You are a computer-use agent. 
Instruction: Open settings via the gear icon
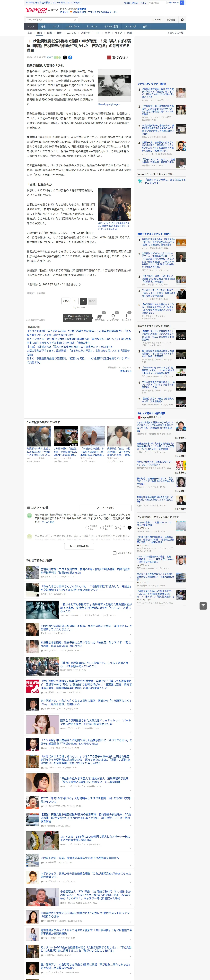tap(182, 20)
